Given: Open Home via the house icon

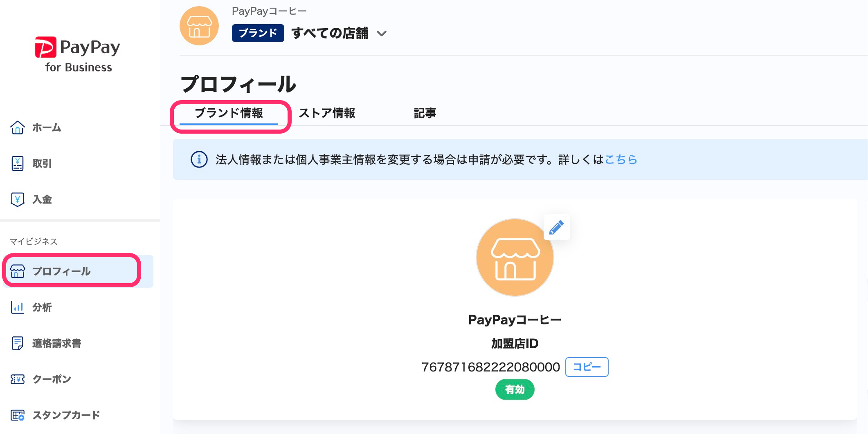Looking at the screenshot, I should (x=17, y=128).
